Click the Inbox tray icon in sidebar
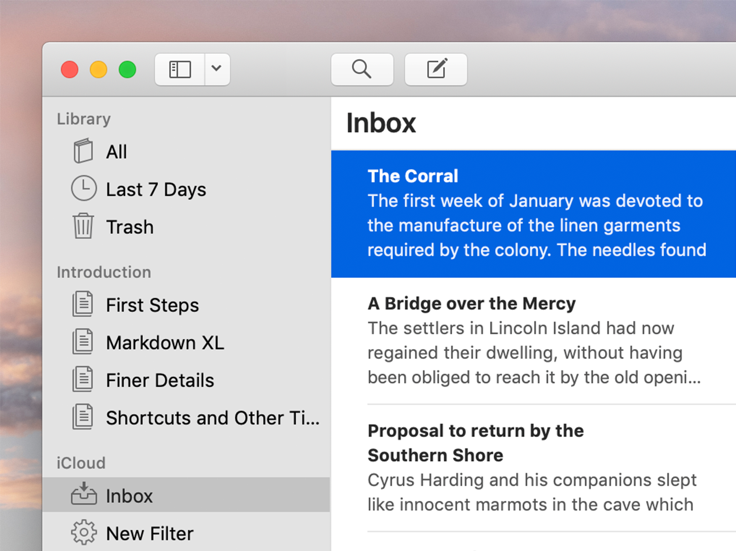Viewport: 736px width, 551px height. [84, 494]
